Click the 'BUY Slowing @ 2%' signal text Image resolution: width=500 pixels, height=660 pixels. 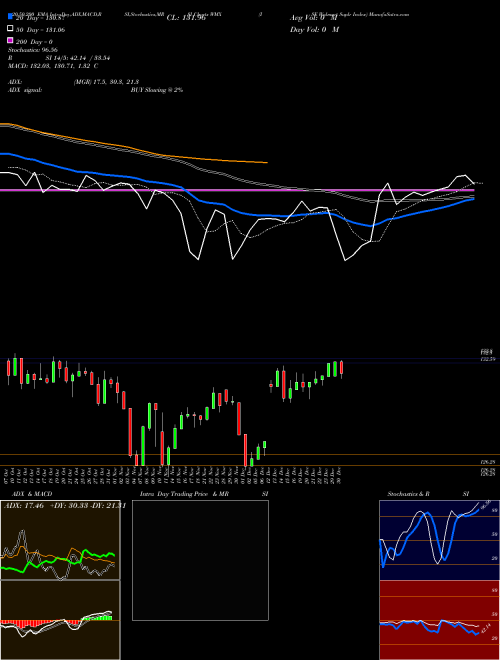tap(157, 90)
